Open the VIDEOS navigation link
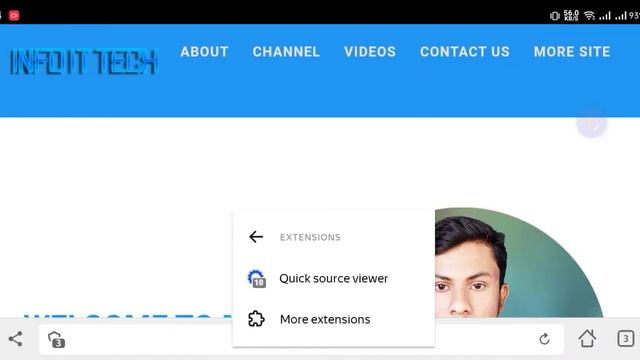 tap(370, 52)
